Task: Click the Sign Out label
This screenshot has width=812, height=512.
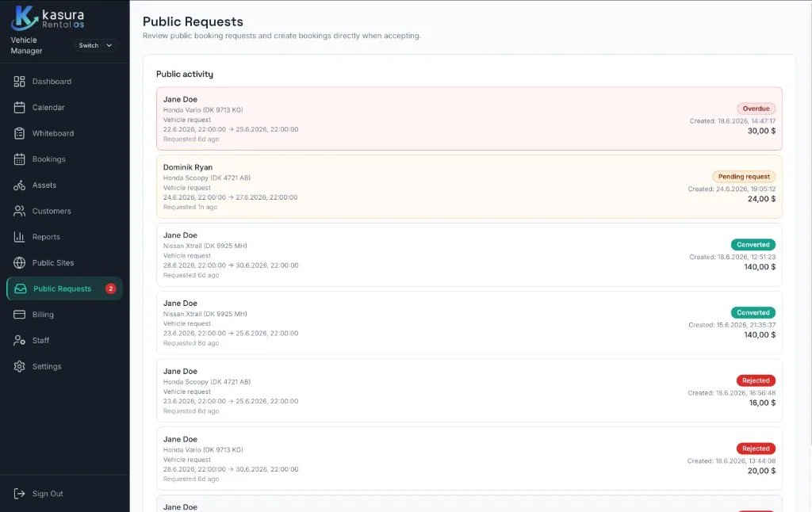Action: tap(48, 493)
